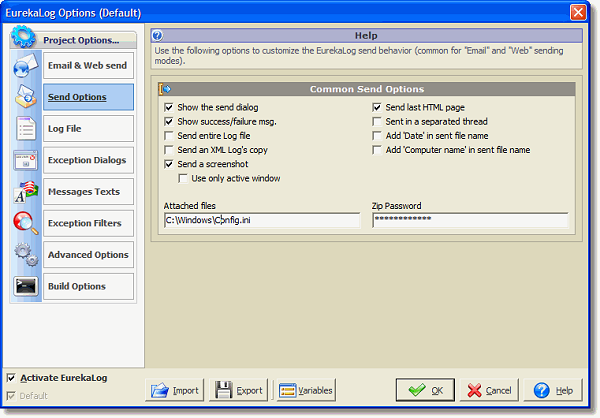Screen dimensions: 600x418
Task: Switch to the Build Options tab
Action: click(88, 286)
